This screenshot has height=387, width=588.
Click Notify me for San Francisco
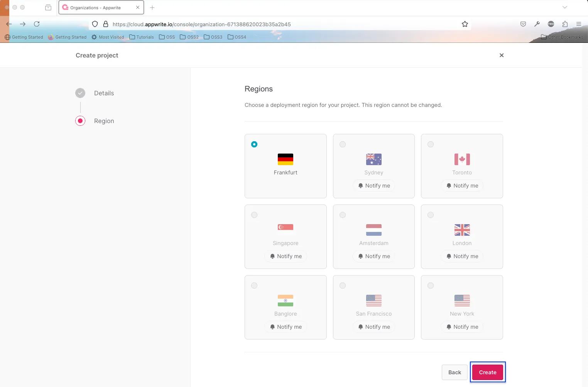pos(374,327)
